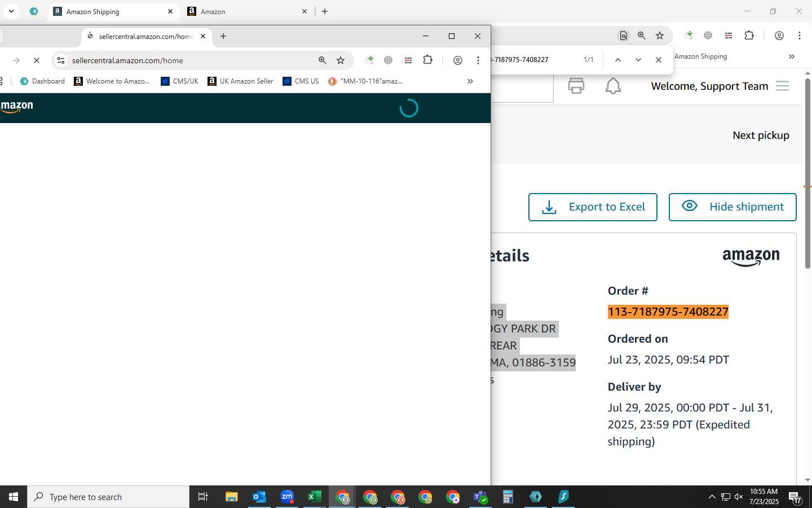The image size is (812, 508).
Task: Open the Extensions puzzle icon in the back window
Action: pyautogui.click(x=749, y=35)
